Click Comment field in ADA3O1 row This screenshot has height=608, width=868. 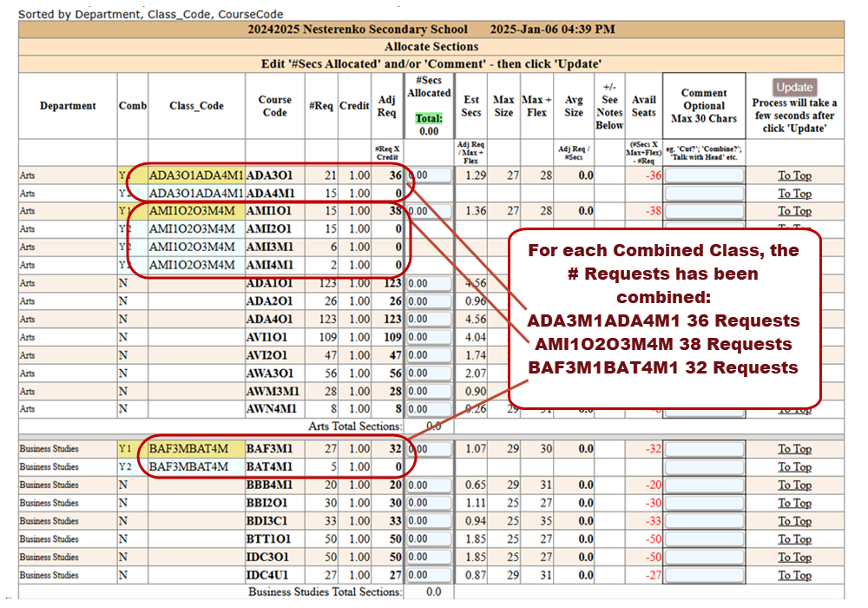(704, 175)
